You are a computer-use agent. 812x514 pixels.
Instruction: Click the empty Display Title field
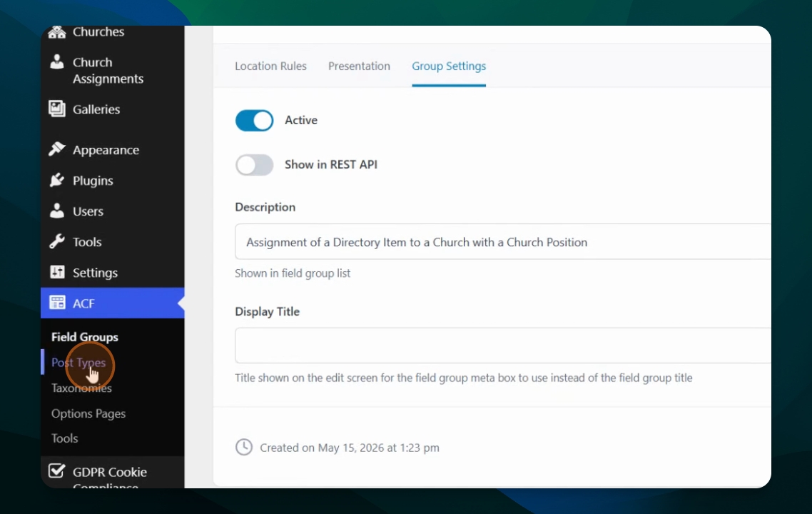click(503, 346)
